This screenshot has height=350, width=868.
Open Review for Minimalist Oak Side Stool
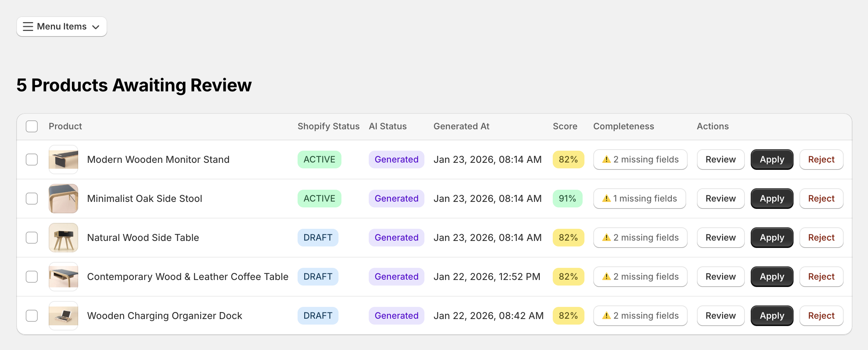[x=720, y=199]
